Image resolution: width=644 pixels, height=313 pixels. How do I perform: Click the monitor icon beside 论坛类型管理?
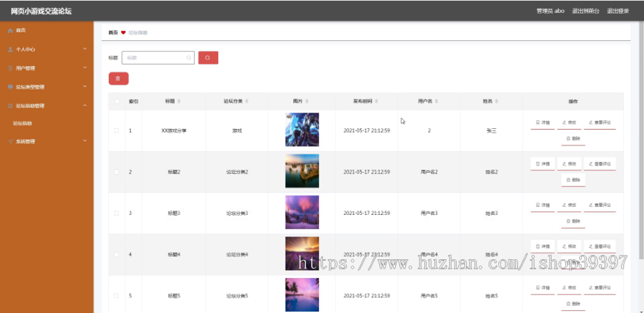11,87
